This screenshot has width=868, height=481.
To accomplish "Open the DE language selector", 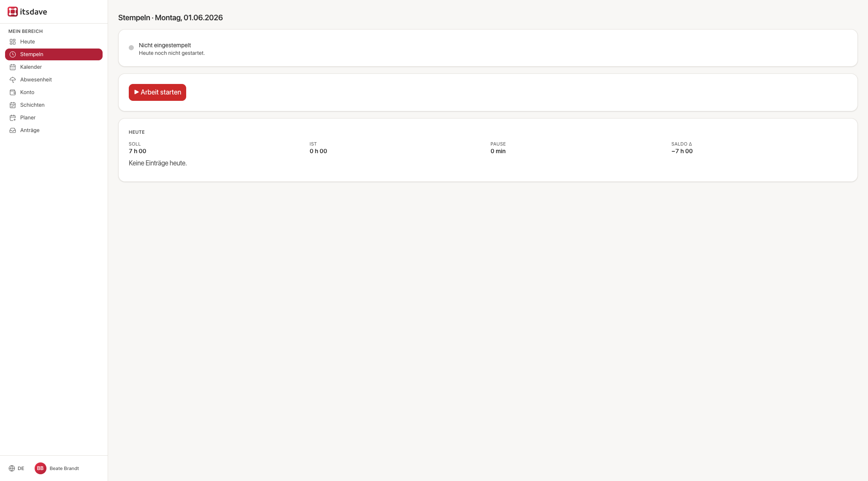I will [x=16, y=468].
